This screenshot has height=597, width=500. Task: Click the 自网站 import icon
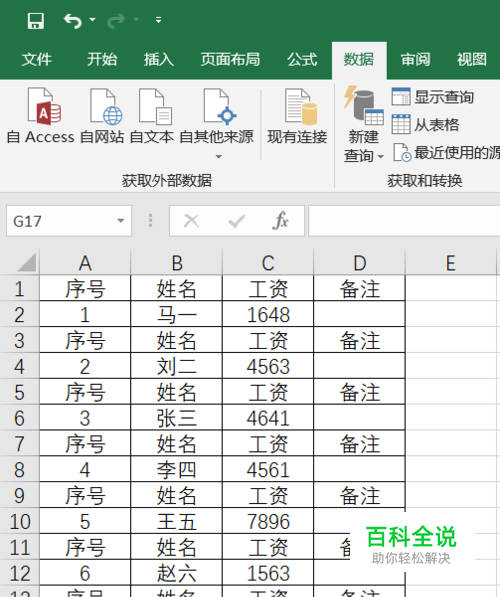click(x=102, y=116)
